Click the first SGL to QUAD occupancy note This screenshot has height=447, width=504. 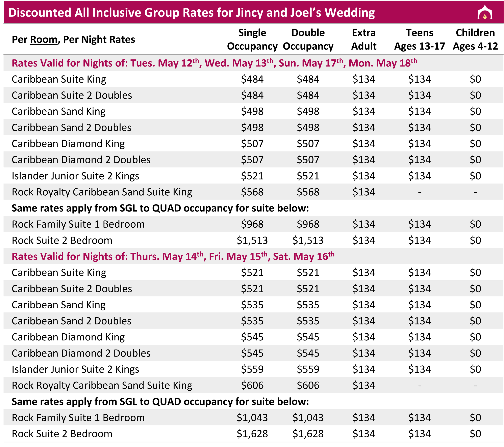(160, 208)
